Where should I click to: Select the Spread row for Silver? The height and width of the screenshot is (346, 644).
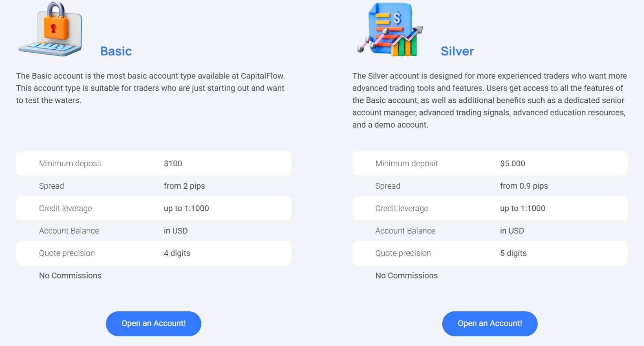[x=489, y=186]
